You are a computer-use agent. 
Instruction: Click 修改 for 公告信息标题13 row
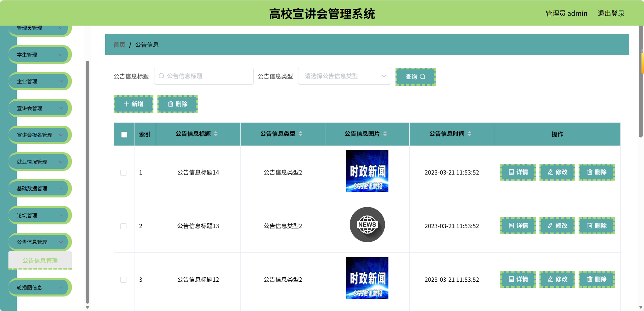pos(557,226)
